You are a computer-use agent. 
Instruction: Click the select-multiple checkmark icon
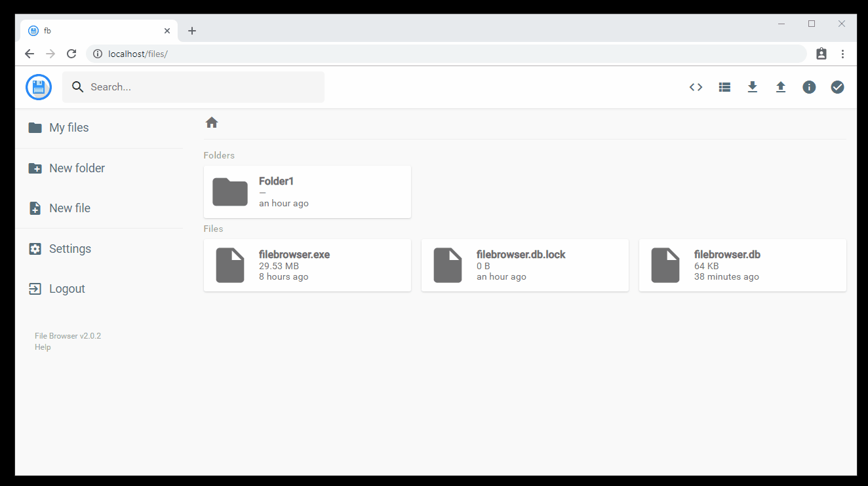[838, 87]
